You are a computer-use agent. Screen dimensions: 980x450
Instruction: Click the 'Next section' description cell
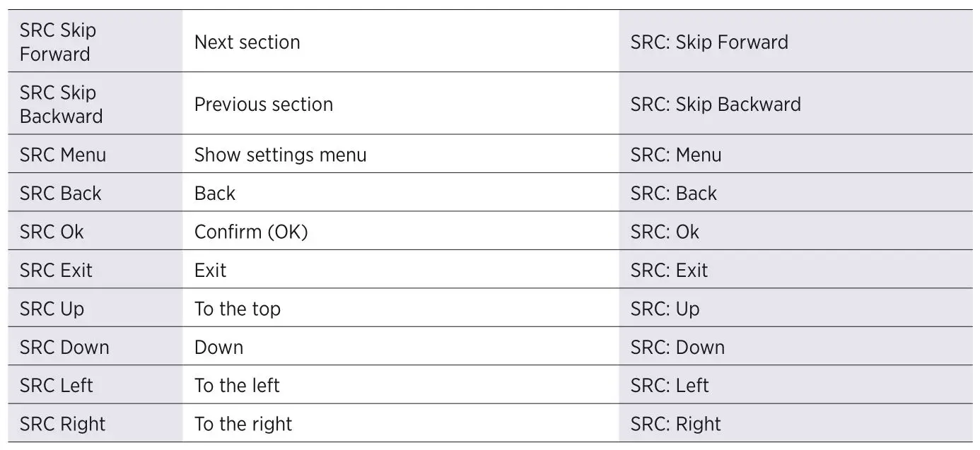(x=247, y=42)
